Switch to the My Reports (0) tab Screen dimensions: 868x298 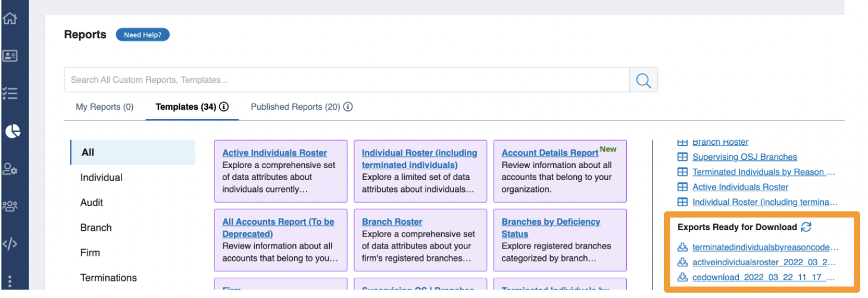pos(104,107)
